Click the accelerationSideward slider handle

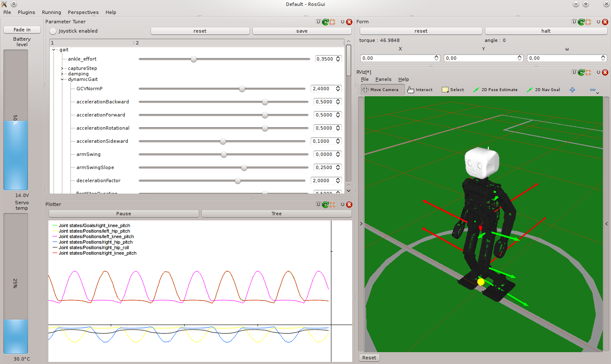(x=223, y=142)
